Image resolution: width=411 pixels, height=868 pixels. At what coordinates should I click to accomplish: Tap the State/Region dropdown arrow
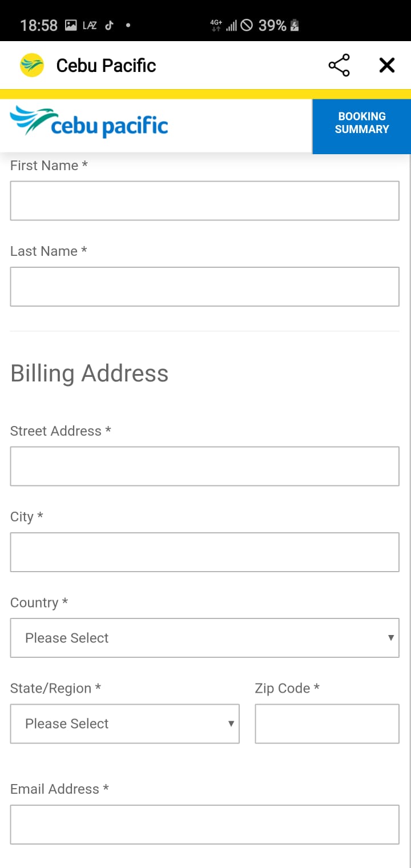coord(231,724)
